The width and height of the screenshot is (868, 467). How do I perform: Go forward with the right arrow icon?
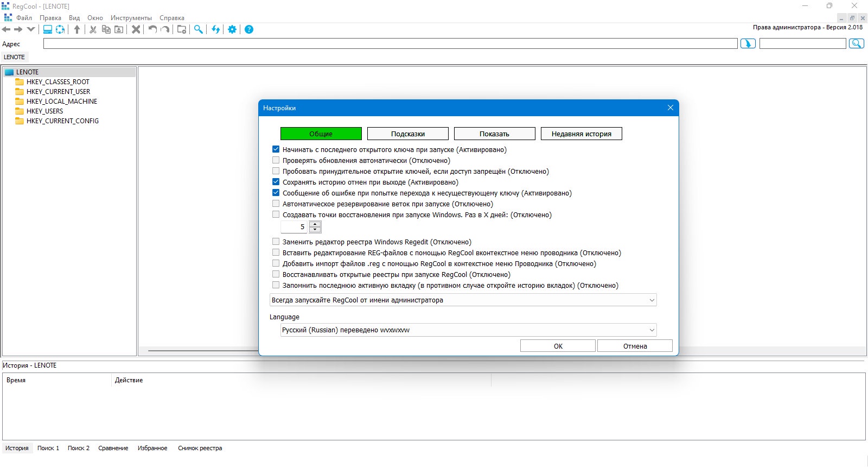[x=18, y=29]
